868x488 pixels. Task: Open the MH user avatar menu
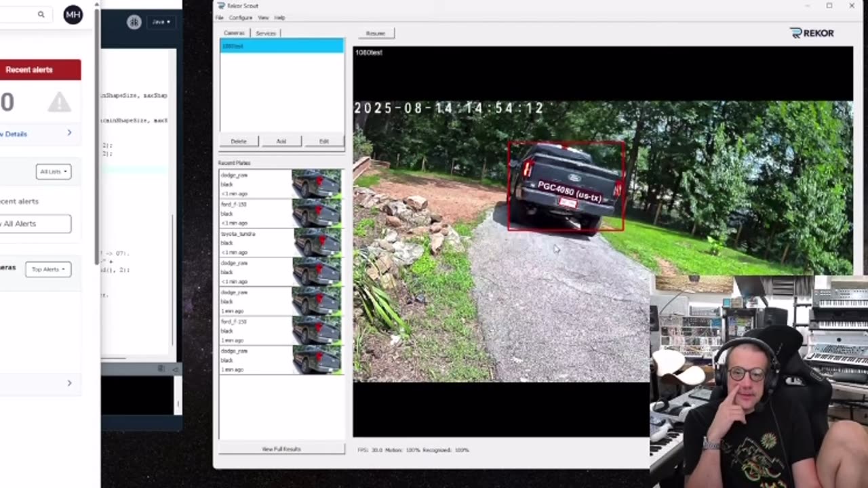73,14
